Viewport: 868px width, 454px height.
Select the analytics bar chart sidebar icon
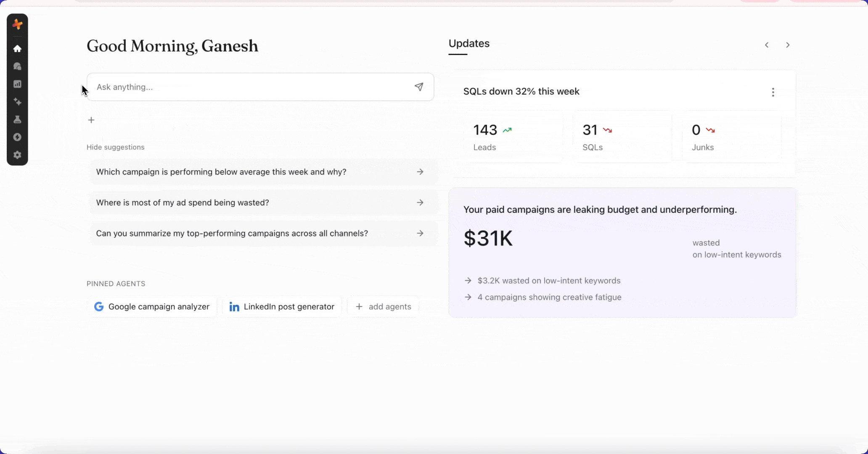pos(17,84)
